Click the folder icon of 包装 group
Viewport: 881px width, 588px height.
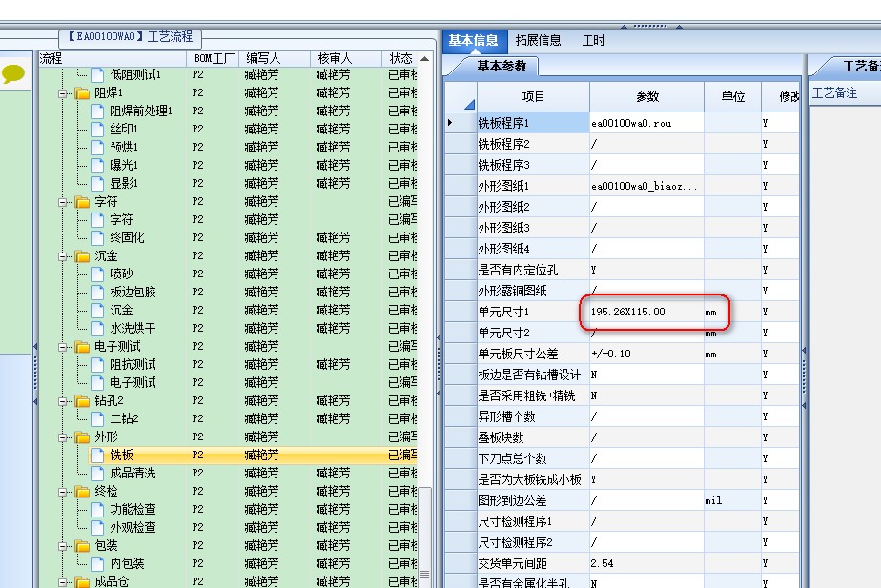tap(82, 546)
